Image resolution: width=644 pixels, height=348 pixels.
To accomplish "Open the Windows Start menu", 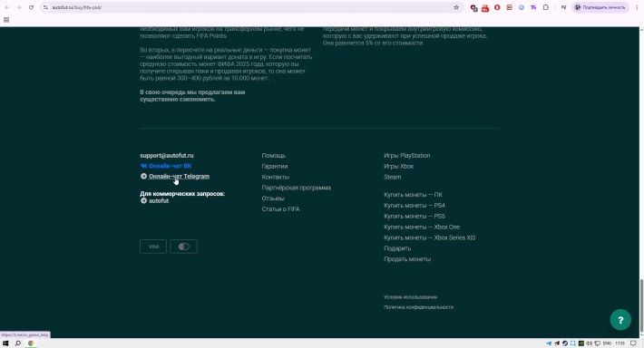I will tap(5, 343).
